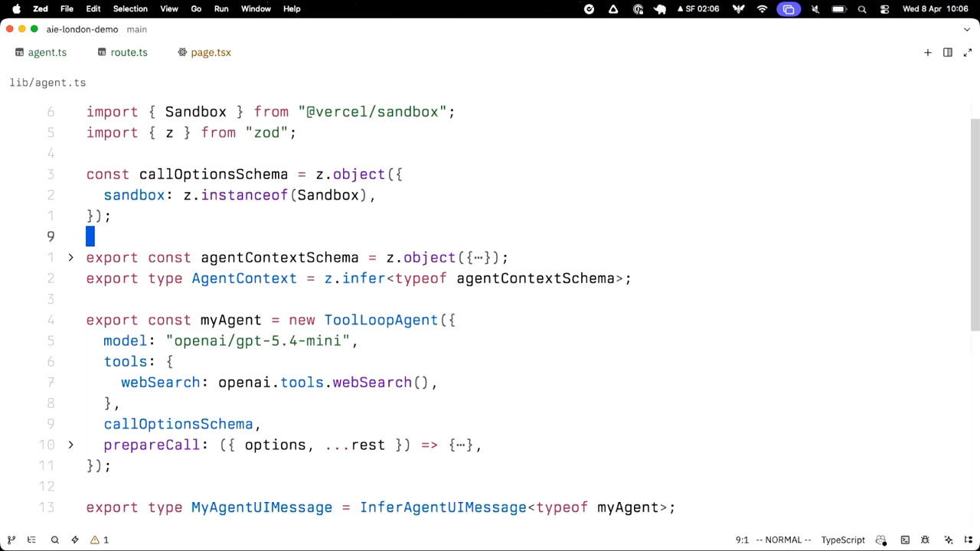This screenshot has width=980, height=551.
Task: Toggle the terminal panel icon
Action: [x=905, y=540]
